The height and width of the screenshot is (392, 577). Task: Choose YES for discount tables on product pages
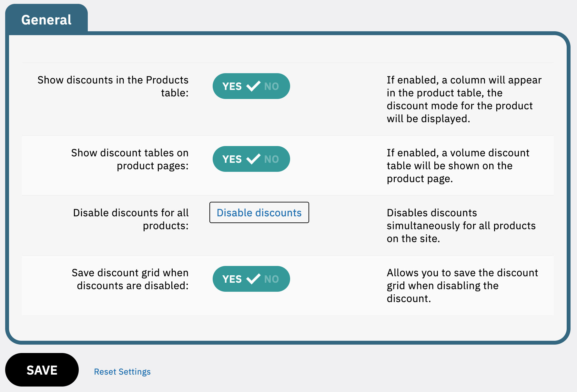pos(232,159)
